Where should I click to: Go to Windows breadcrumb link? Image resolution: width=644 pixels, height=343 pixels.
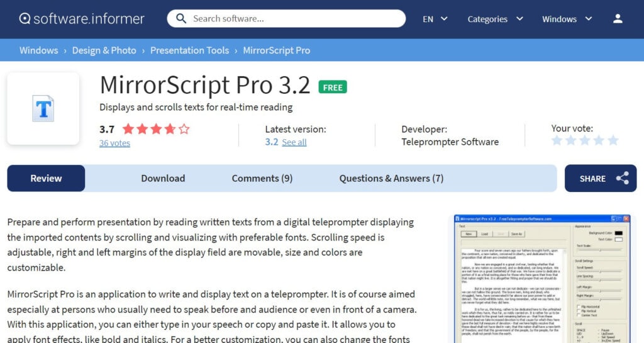pyautogui.click(x=38, y=50)
